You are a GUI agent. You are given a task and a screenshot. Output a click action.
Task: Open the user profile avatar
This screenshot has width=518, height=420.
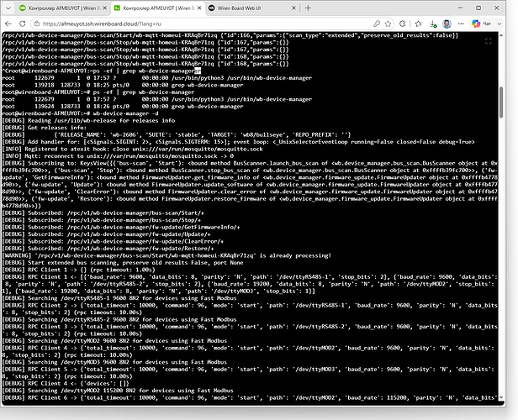click(447, 24)
